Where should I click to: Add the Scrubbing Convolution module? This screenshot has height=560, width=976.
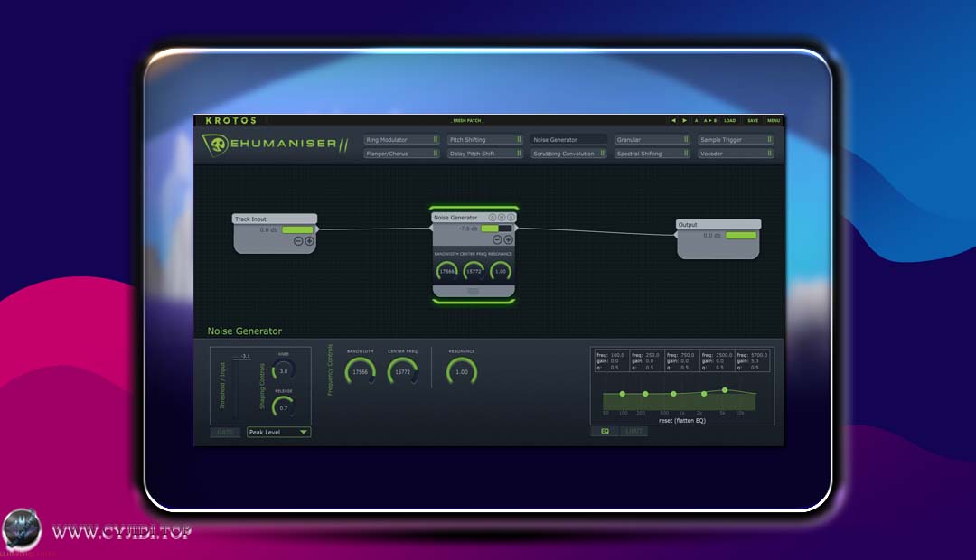(x=568, y=154)
